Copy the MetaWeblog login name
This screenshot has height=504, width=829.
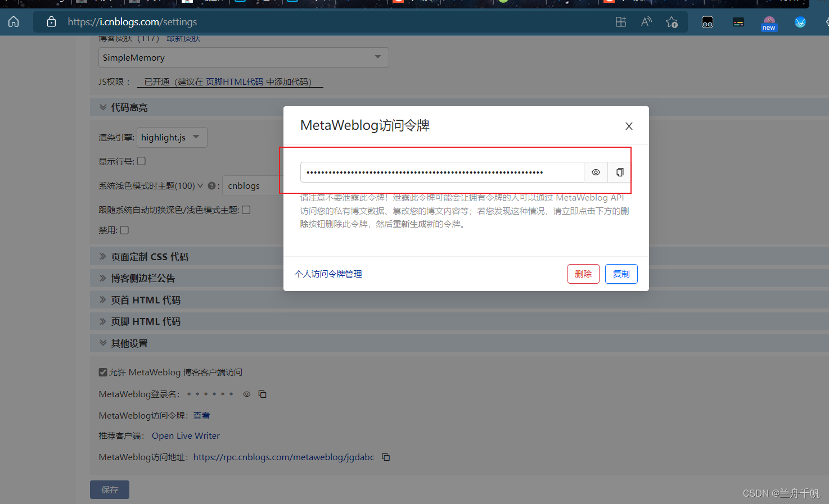point(262,394)
